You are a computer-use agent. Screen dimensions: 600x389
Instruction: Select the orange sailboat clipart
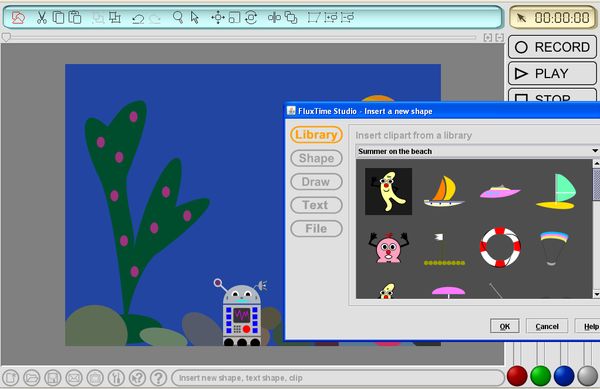pyautogui.click(x=444, y=191)
